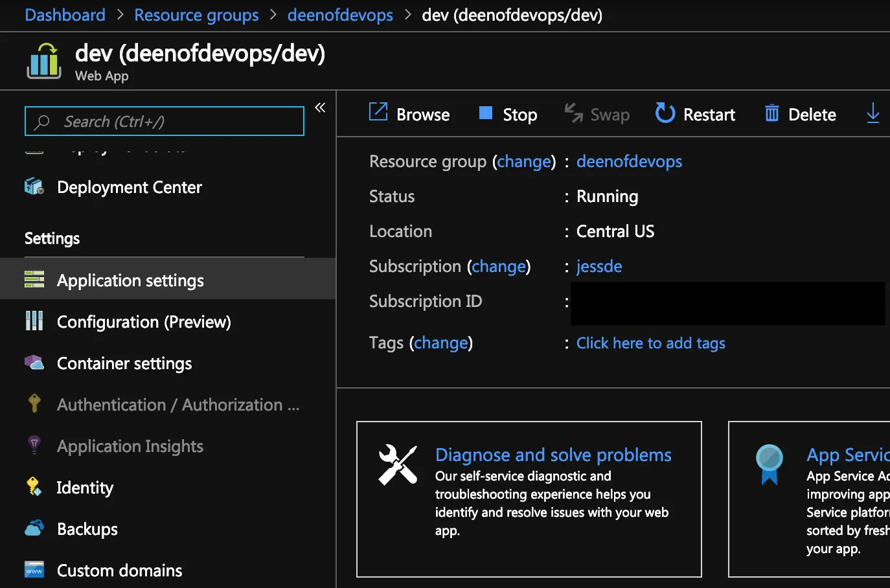The height and width of the screenshot is (588, 890).
Task: Click the Swap arrows icon
Action: coord(573,113)
